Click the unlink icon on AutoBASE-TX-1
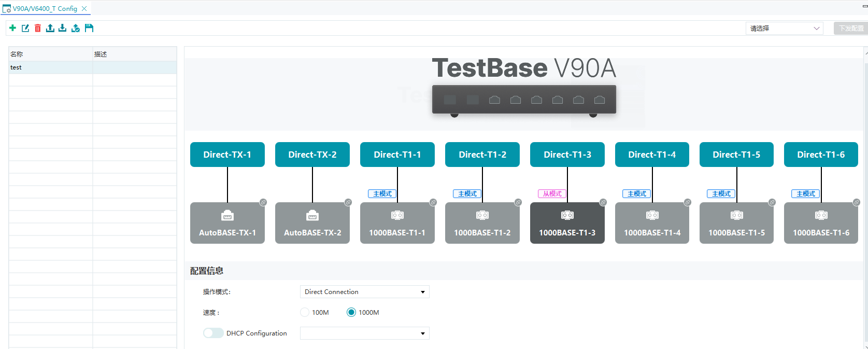This screenshot has width=868, height=349. 263,202
